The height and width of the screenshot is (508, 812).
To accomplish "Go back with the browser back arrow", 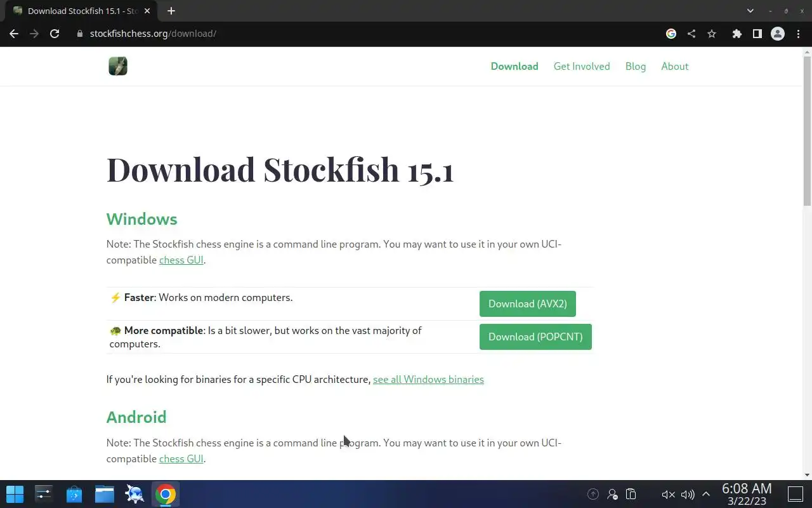I will pyautogui.click(x=14, y=34).
